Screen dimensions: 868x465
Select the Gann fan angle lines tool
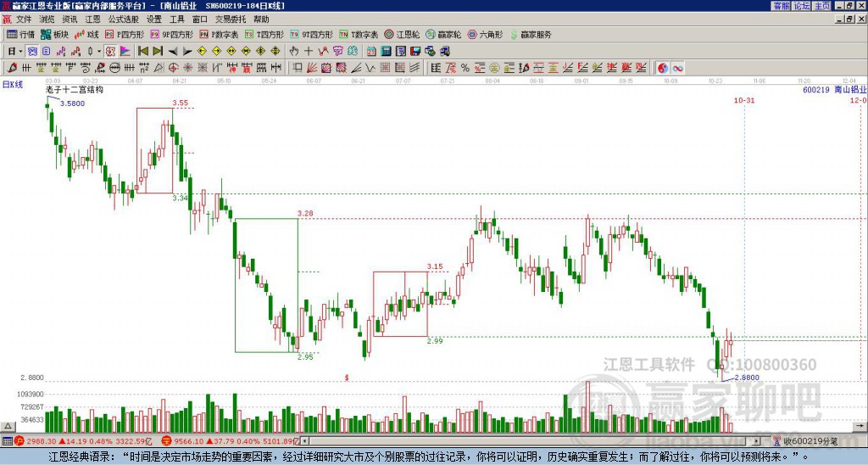pos(312,68)
